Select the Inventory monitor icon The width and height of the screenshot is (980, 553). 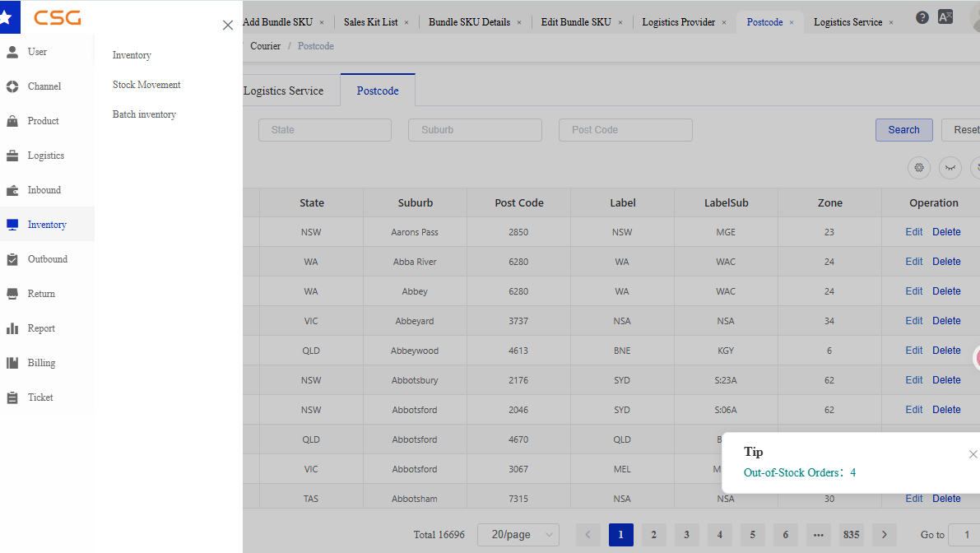pyautogui.click(x=12, y=225)
